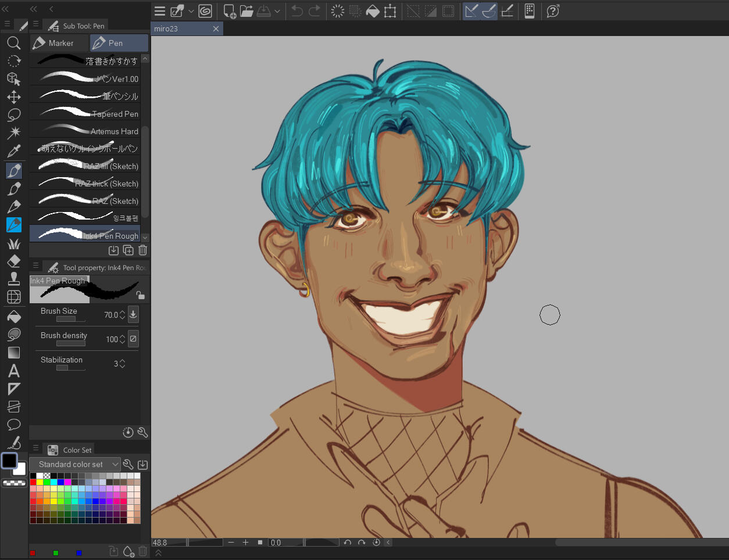The image size is (729, 560).
Task: Open the help question mark icon
Action: 553,11
